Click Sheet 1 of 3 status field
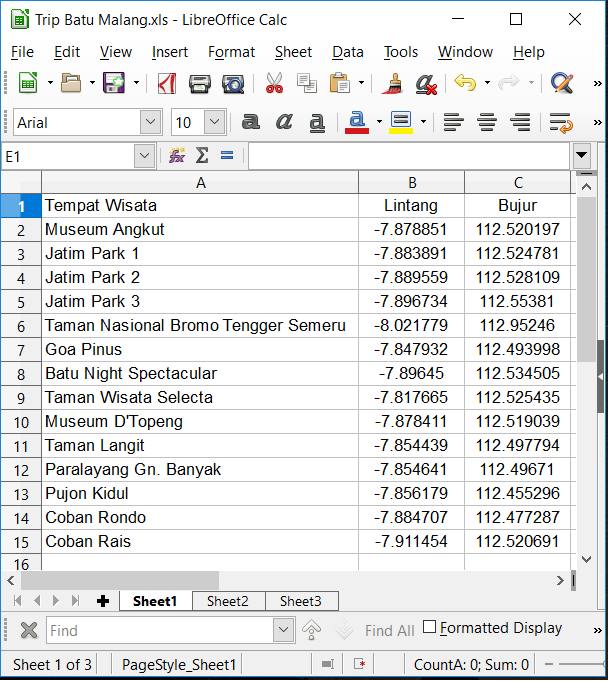Viewport: 608px width, 681px height. tap(52, 664)
